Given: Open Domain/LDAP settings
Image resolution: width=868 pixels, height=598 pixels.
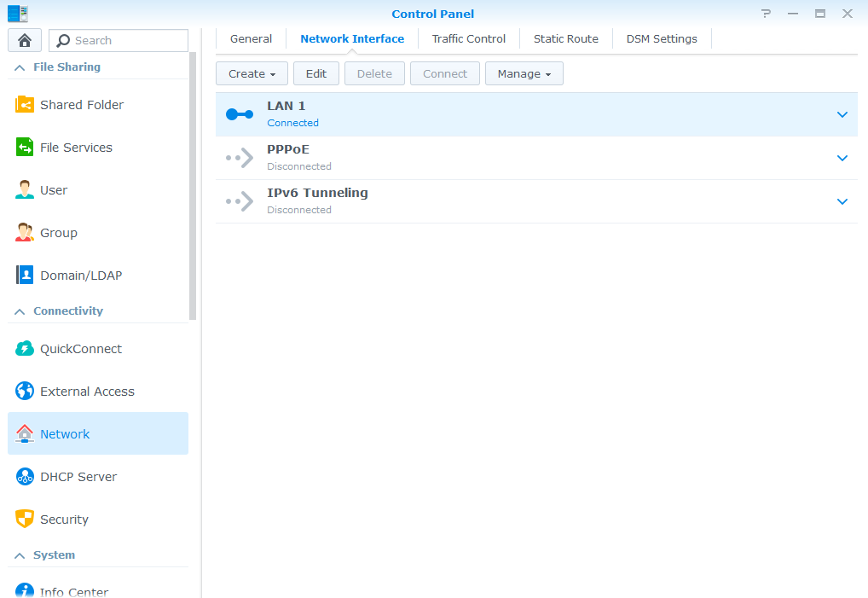Looking at the screenshot, I should point(80,275).
